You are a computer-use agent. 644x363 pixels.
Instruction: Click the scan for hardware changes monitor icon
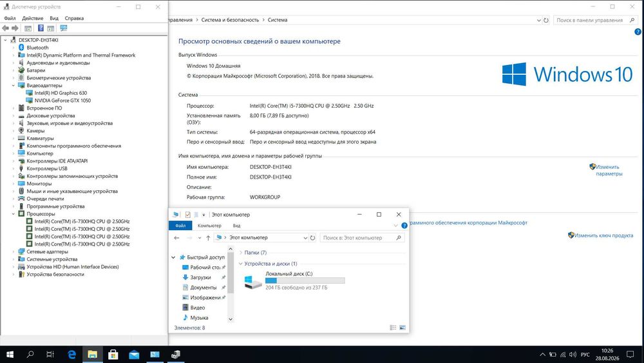click(x=63, y=28)
